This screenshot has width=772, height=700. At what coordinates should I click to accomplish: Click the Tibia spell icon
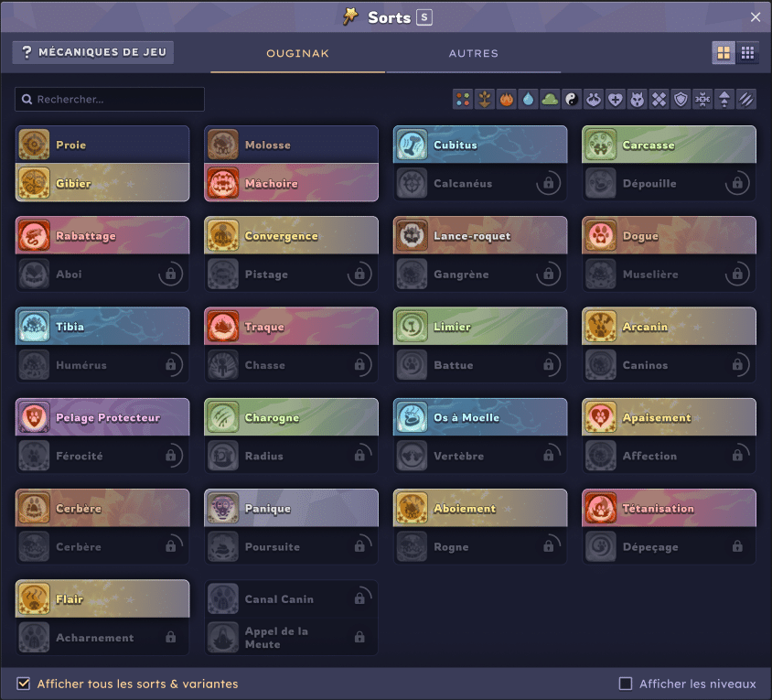click(x=34, y=326)
